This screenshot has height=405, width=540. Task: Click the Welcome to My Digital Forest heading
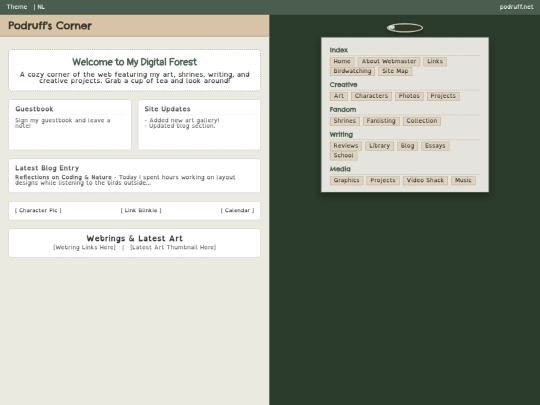point(134,62)
